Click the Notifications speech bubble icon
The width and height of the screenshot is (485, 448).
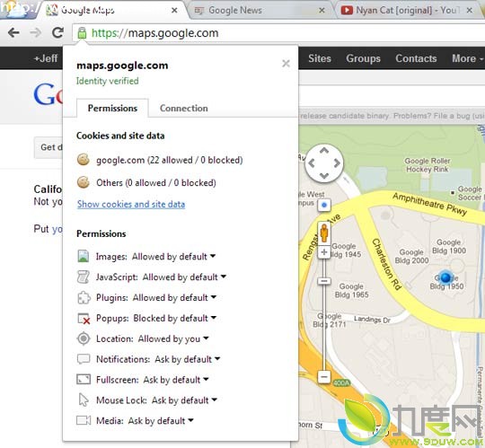click(84, 359)
